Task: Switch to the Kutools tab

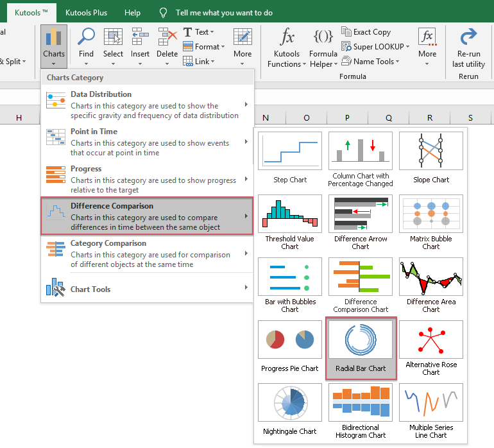Action: coord(31,13)
